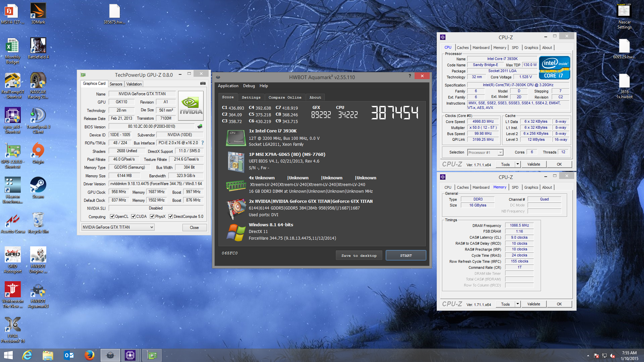Image resolution: width=644 pixels, height=362 pixels.
Task: Click the BIOS save chip icon in GPU-Z
Action: [200, 126]
